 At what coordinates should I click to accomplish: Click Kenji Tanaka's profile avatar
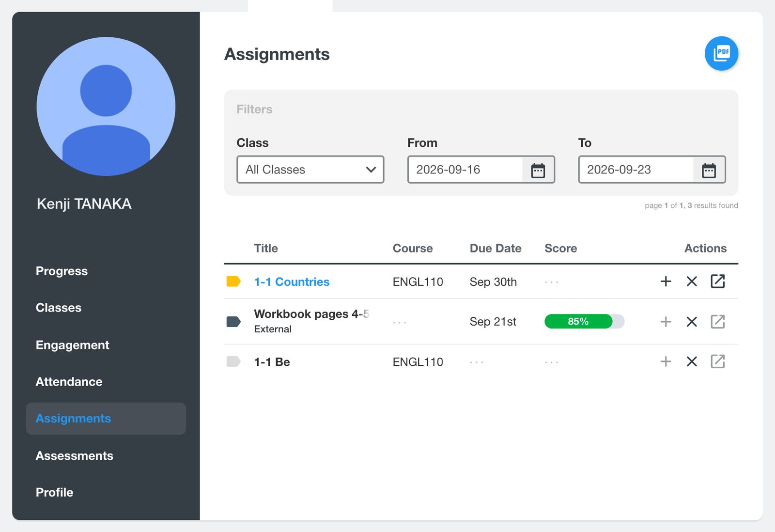pos(106,107)
